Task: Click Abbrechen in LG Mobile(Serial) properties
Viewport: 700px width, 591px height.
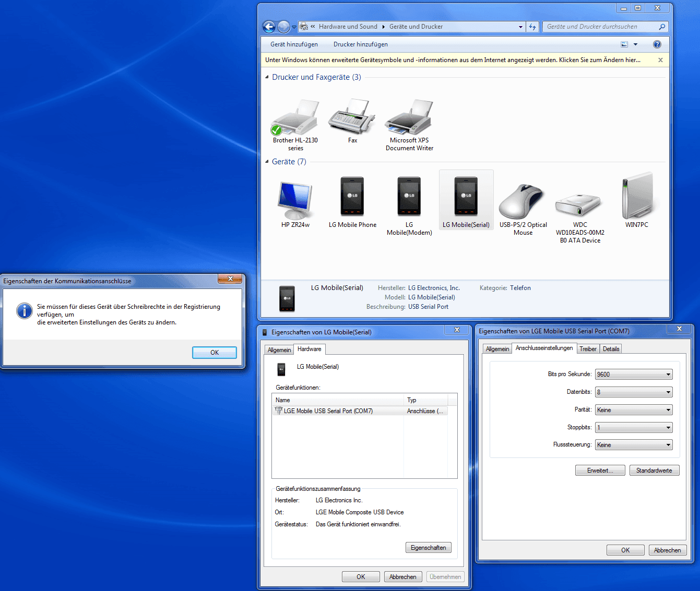Action: coord(403,577)
